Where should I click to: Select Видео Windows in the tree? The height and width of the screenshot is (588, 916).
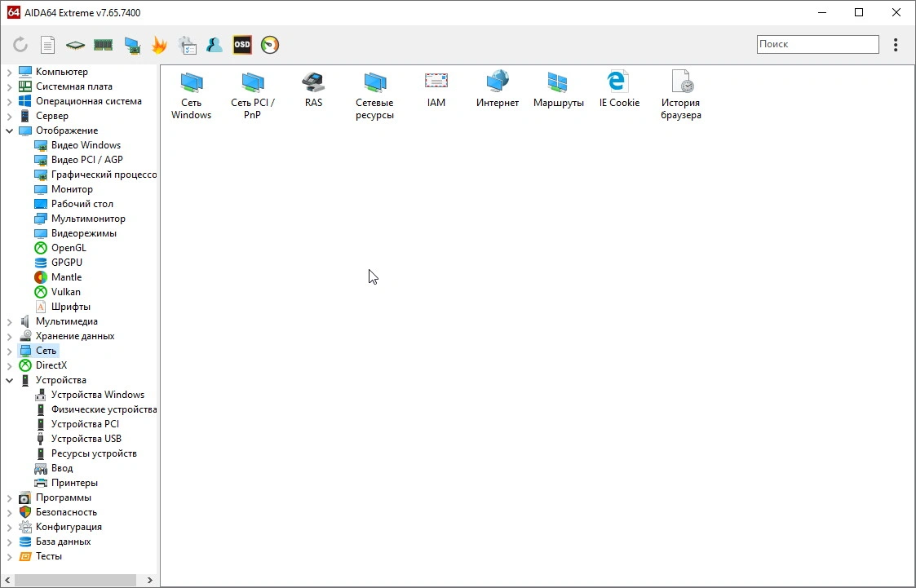86,145
